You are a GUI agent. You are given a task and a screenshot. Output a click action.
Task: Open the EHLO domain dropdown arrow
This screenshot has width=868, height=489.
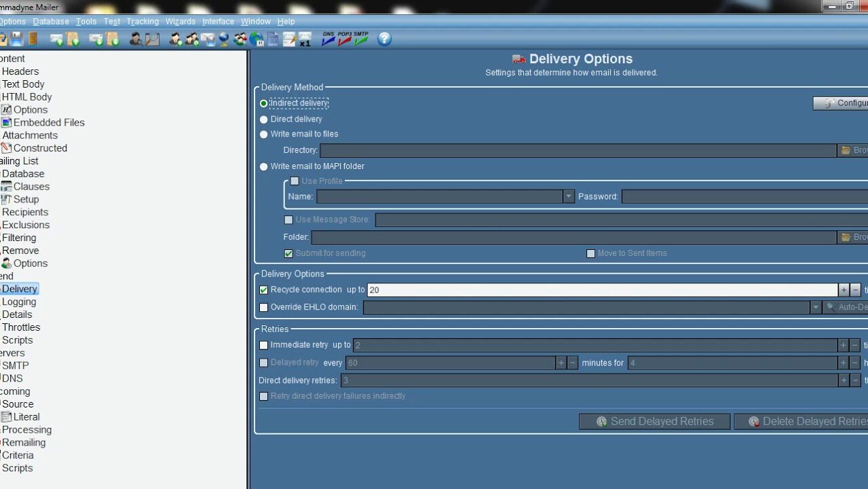tap(816, 308)
